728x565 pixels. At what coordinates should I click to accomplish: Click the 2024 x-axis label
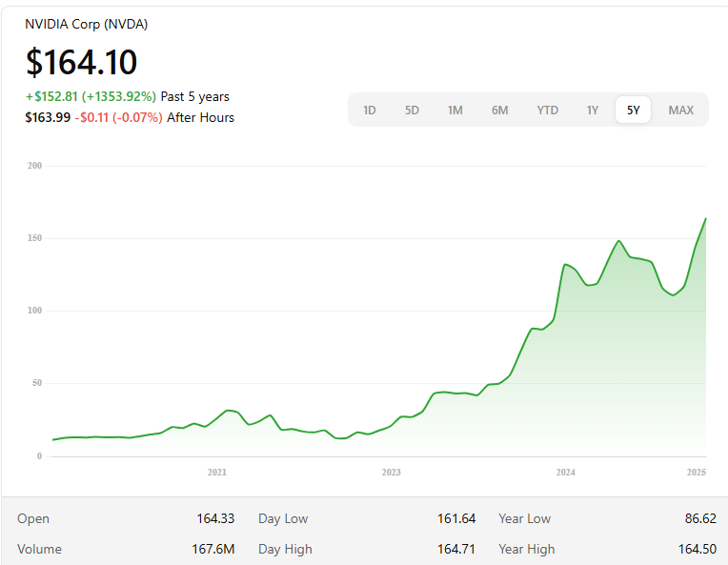(x=566, y=472)
